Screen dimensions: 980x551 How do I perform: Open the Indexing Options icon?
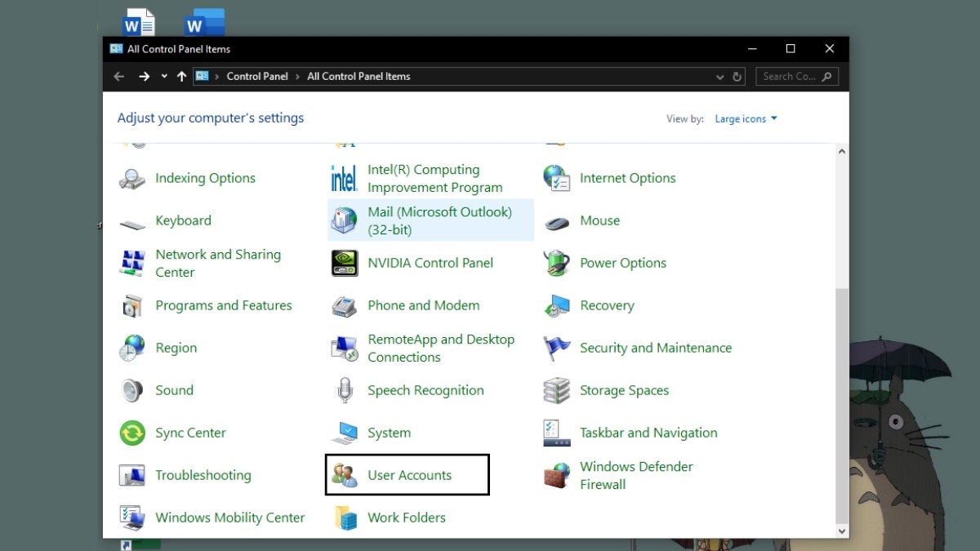point(132,179)
